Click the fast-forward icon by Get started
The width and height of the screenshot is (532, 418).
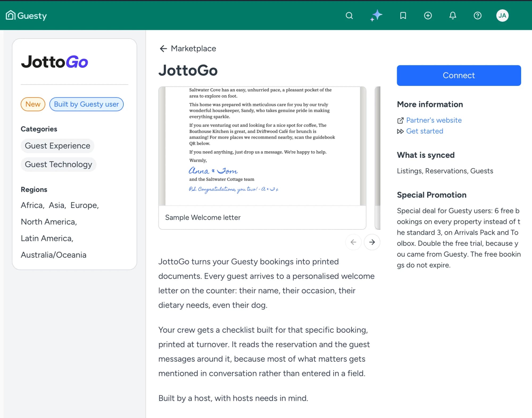400,131
